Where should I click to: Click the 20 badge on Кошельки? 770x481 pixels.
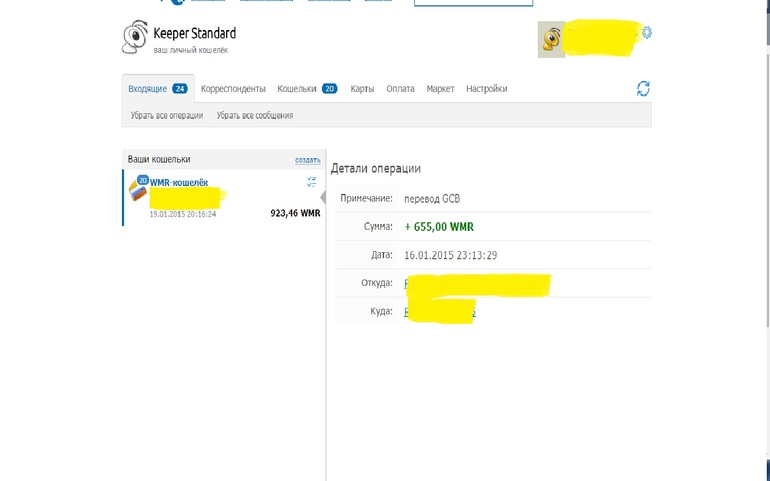point(329,89)
